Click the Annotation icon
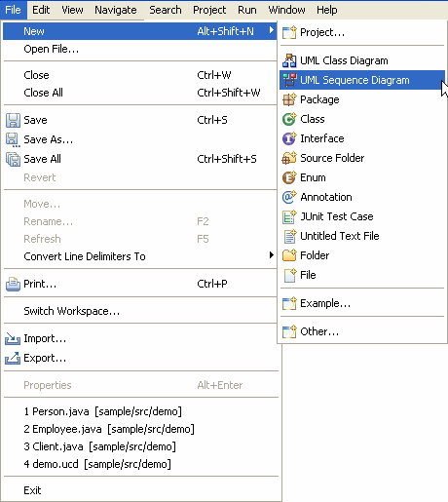448x502 pixels. coord(289,197)
